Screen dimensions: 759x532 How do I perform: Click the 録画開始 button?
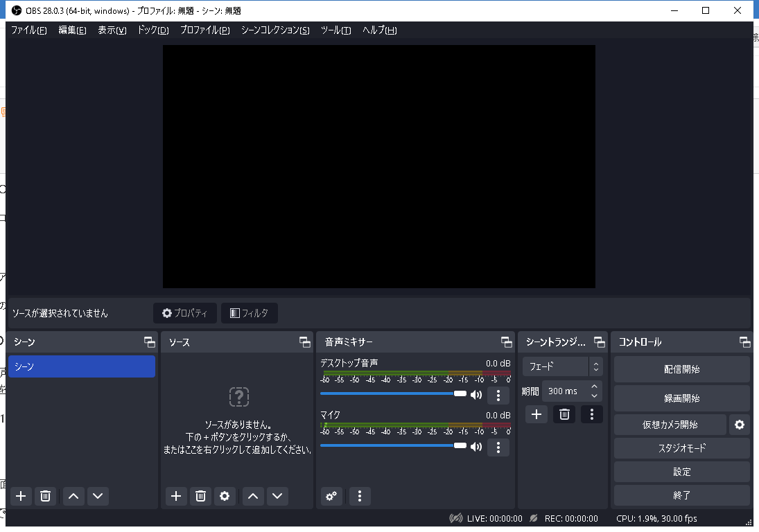681,398
